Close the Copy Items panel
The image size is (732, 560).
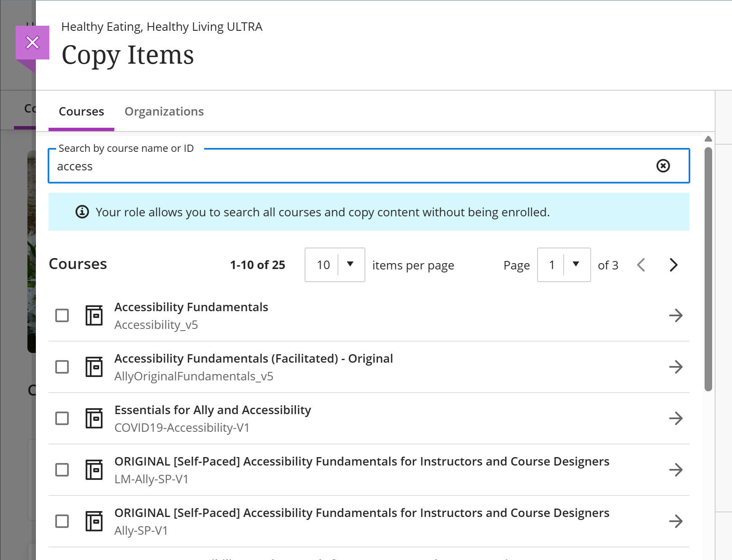click(x=32, y=43)
